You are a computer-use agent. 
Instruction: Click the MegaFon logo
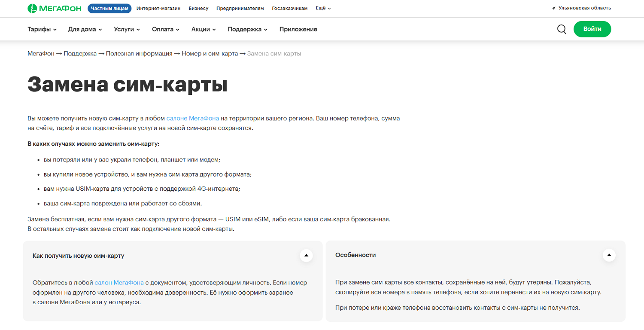55,8
